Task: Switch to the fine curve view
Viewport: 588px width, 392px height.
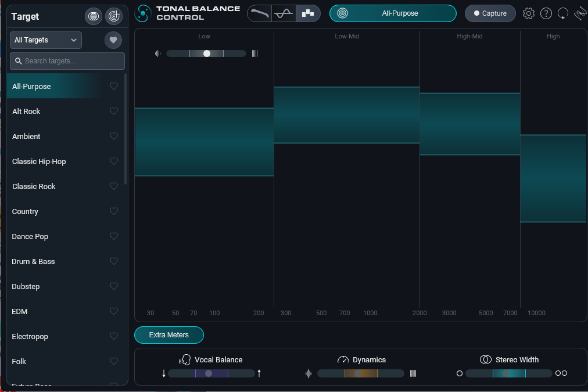Action: pyautogui.click(x=260, y=13)
